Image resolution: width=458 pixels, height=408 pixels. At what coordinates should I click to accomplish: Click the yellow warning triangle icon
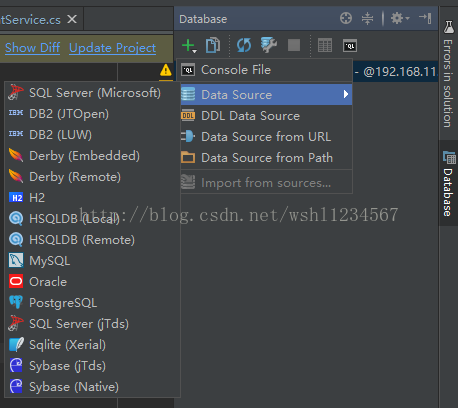(x=165, y=71)
